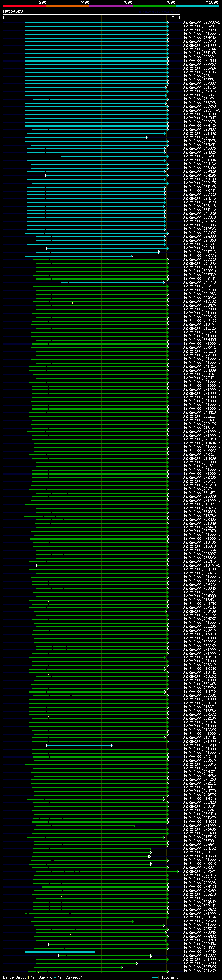Screen dimensions: 222x980
Task: Select hit label UniRef100_C5Y076
Action: pyautogui.click(x=199, y=91)
